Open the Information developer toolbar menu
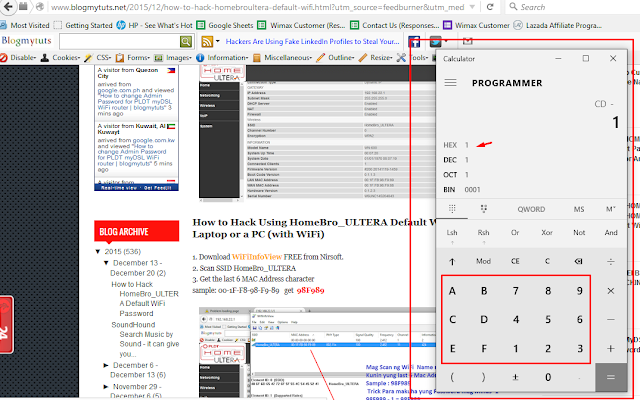 [x=222, y=58]
